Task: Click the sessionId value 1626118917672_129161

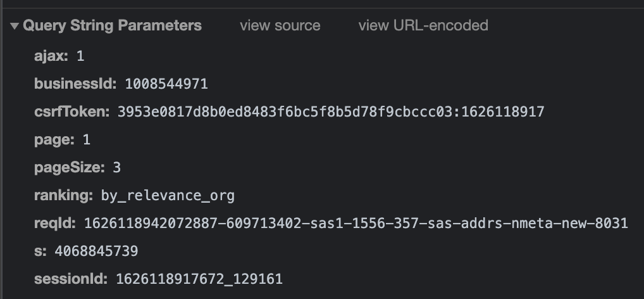Action: pyautogui.click(x=199, y=279)
